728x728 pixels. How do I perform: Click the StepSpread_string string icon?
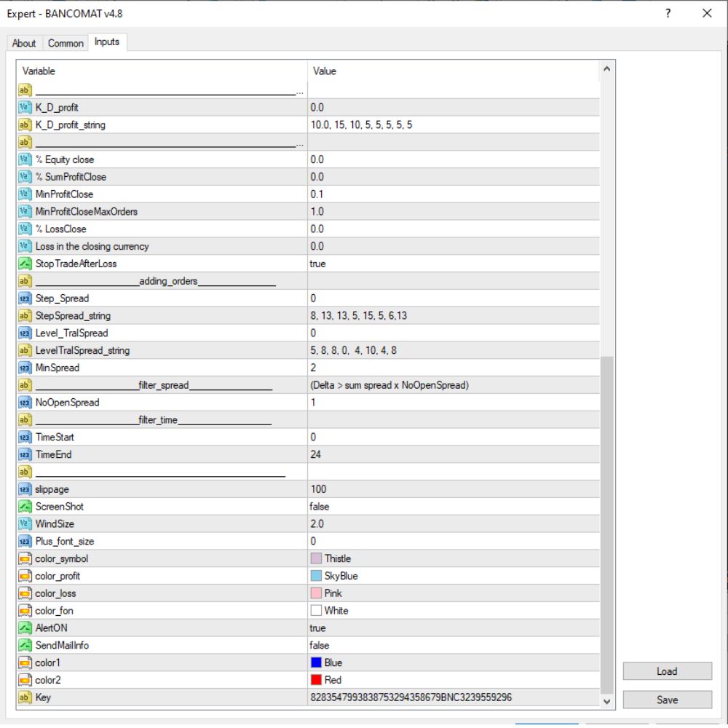25,316
